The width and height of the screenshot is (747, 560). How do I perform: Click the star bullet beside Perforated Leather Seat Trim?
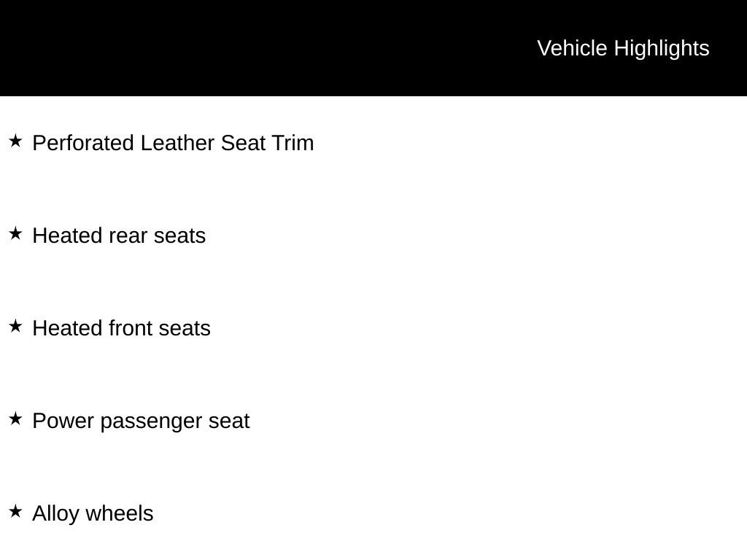[15, 141]
